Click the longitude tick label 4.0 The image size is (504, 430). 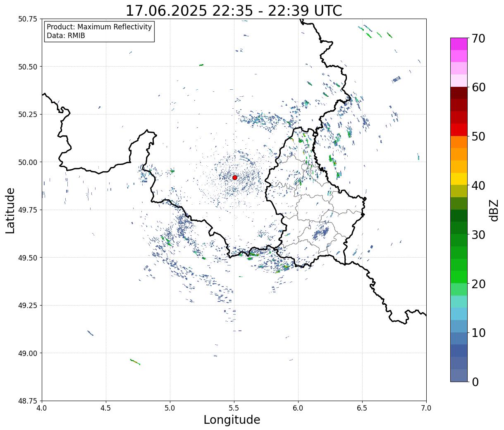(x=42, y=408)
